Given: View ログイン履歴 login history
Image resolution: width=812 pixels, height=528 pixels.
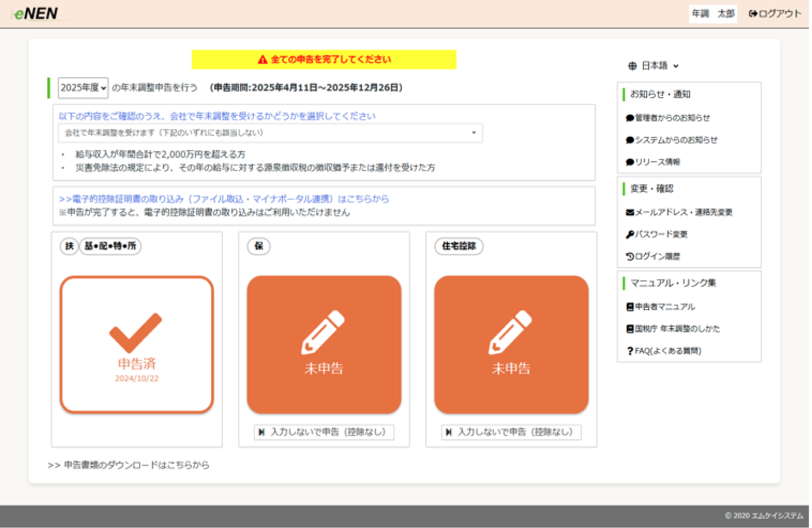Looking at the screenshot, I should tap(657, 256).
